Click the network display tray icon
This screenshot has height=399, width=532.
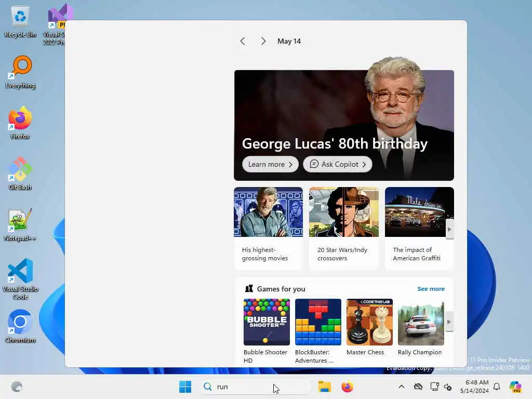coord(434,387)
